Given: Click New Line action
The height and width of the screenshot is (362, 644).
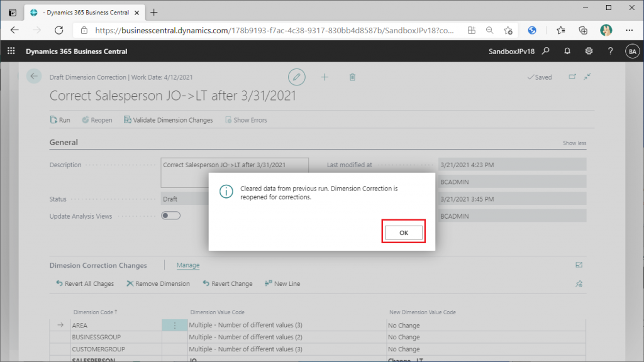Looking at the screenshot, I should coord(282,283).
